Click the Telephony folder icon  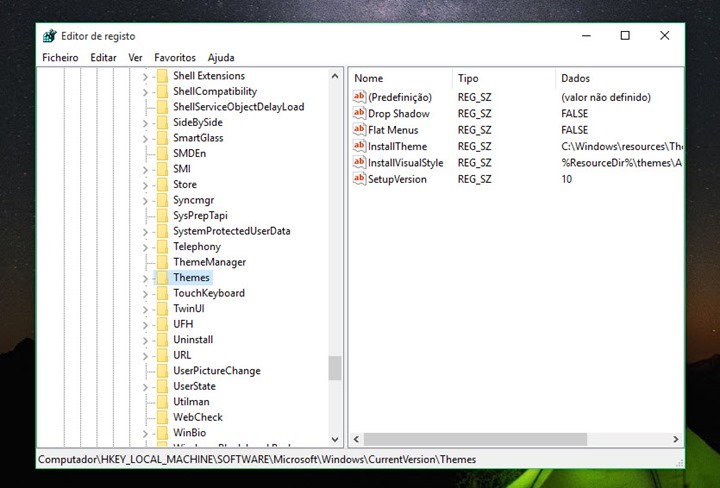(163, 247)
